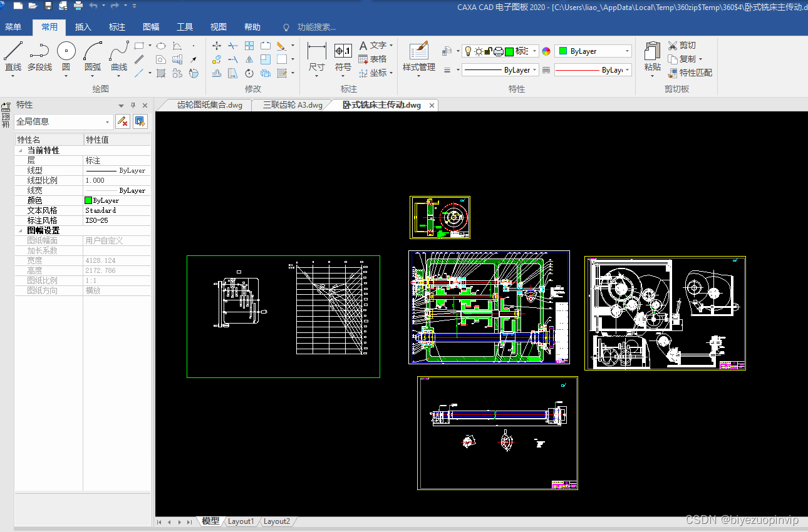Select the hatch fill tool
Image resolution: width=808 pixels, height=532 pixels.
(161, 73)
